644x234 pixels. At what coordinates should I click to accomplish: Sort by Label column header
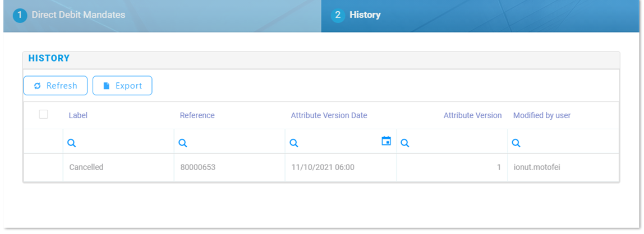click(x=78, y=115)
